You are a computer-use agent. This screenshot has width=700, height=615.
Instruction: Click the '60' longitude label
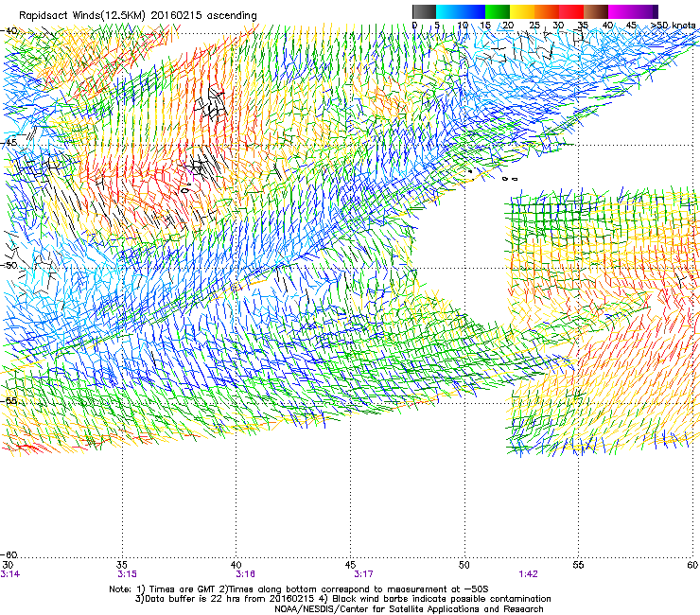(692, 565)
